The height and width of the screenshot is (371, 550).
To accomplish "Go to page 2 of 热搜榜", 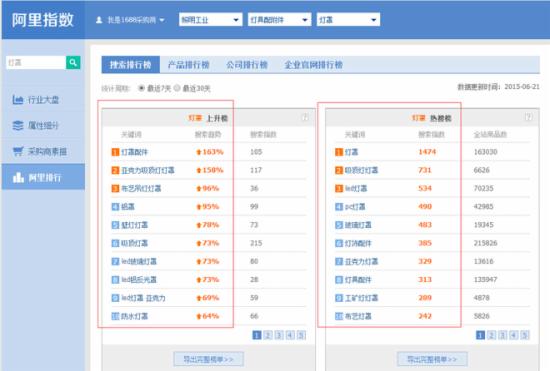I will point(491,335).
